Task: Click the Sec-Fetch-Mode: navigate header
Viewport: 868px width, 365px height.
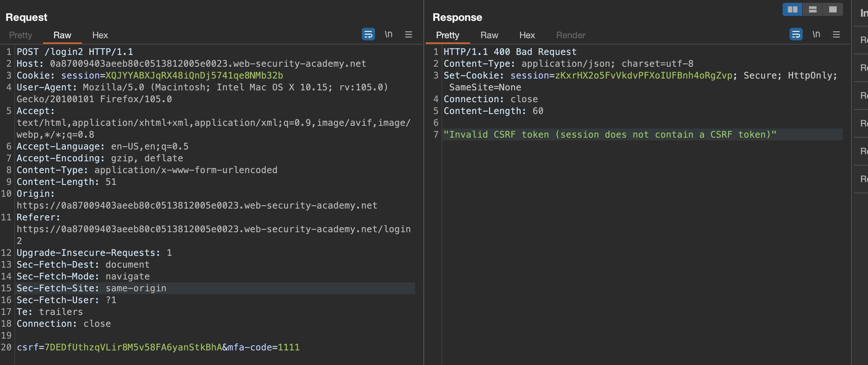Action: pyautogui.click(x=83, y=277)
